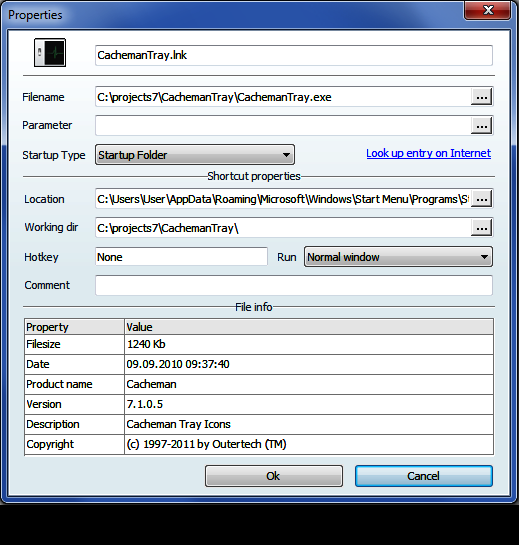Click the Value column header
This screenshot has height=545, width=519.
pyautogui.click(x=309, y=327)
